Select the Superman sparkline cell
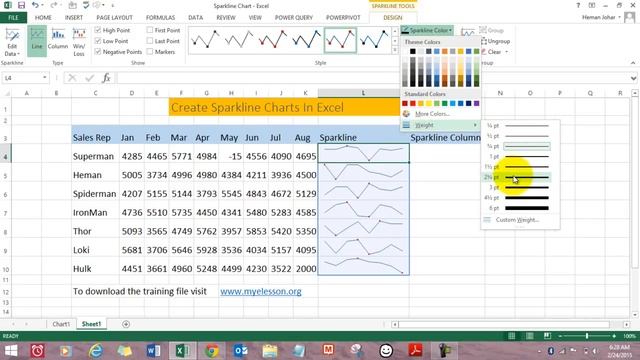The width and height of the screenshot is (640, 360). coord(363,153)
